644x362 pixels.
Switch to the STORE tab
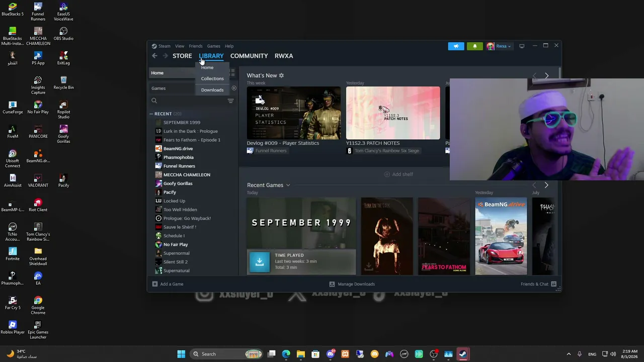point(182,56)
